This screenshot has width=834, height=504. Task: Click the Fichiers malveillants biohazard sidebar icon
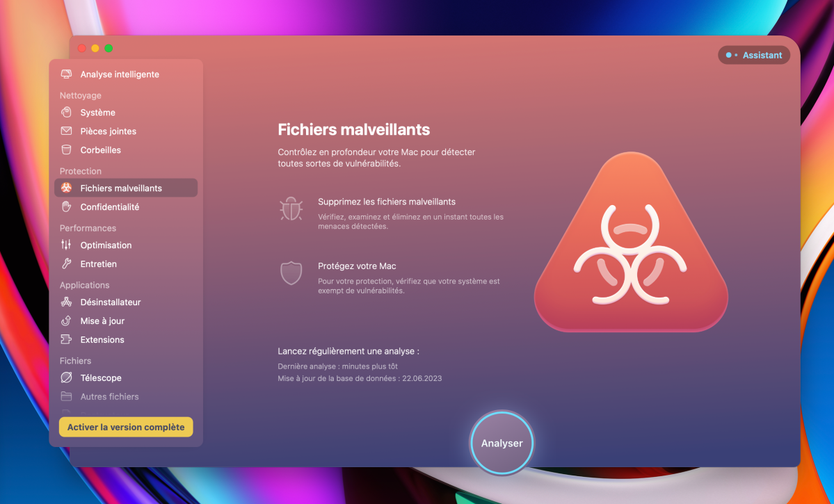tap(67, 188)
